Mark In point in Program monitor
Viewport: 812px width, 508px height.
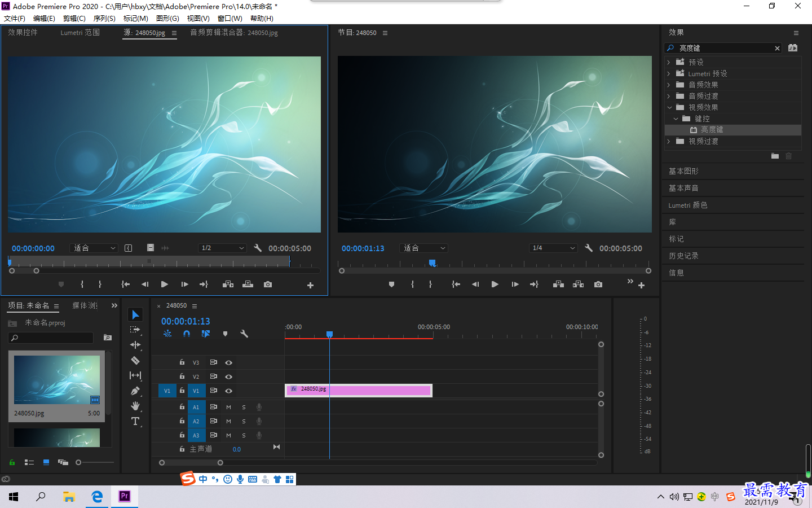(413, 284)
